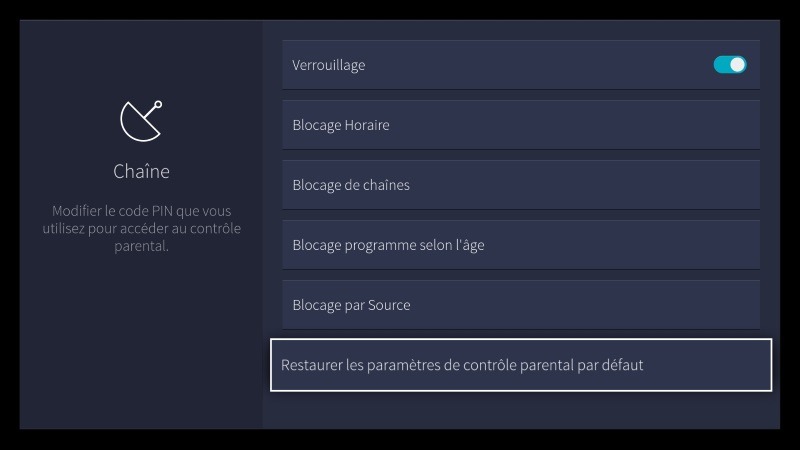Click the empty middle of the Verrouillage row
Screen dimensions: 800x450
(x=540, y=65)
